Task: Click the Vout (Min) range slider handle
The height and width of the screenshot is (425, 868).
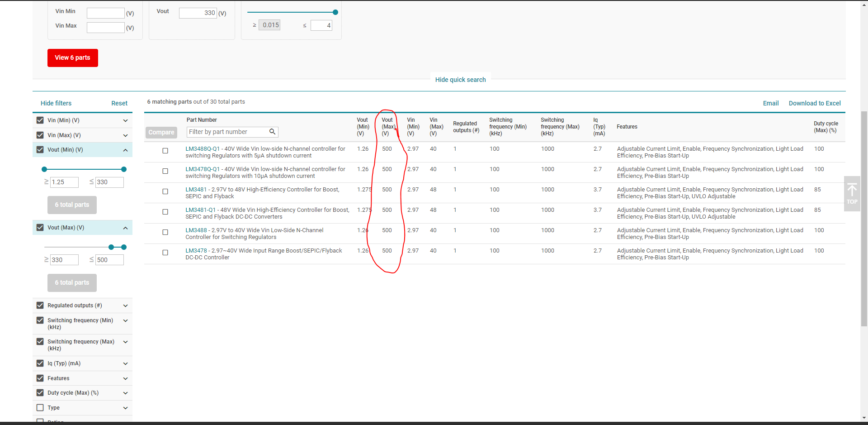Action: (x=44, y=169)
